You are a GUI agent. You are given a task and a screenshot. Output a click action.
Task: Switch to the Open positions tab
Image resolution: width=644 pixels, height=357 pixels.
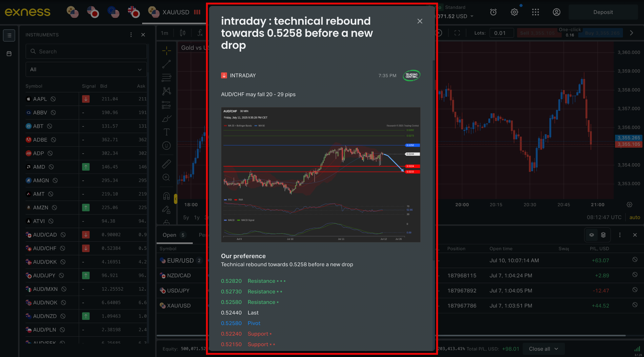coord(175,235)
